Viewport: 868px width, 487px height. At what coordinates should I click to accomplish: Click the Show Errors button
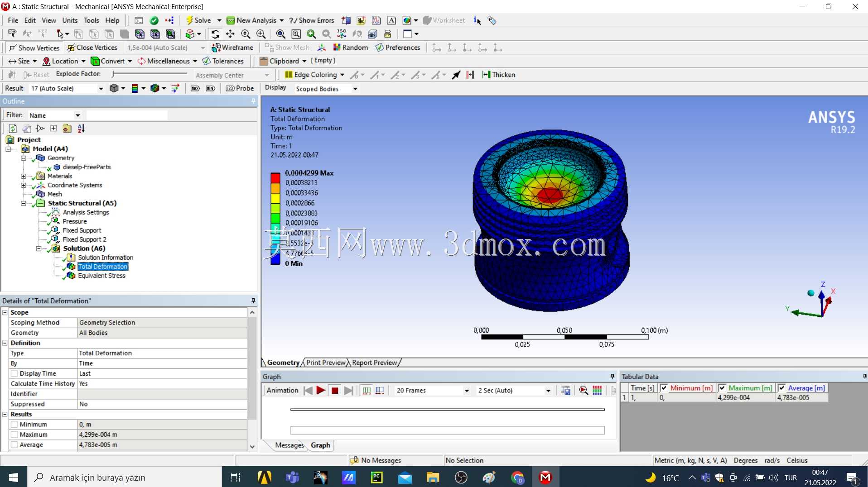click(x=312, y=20)
